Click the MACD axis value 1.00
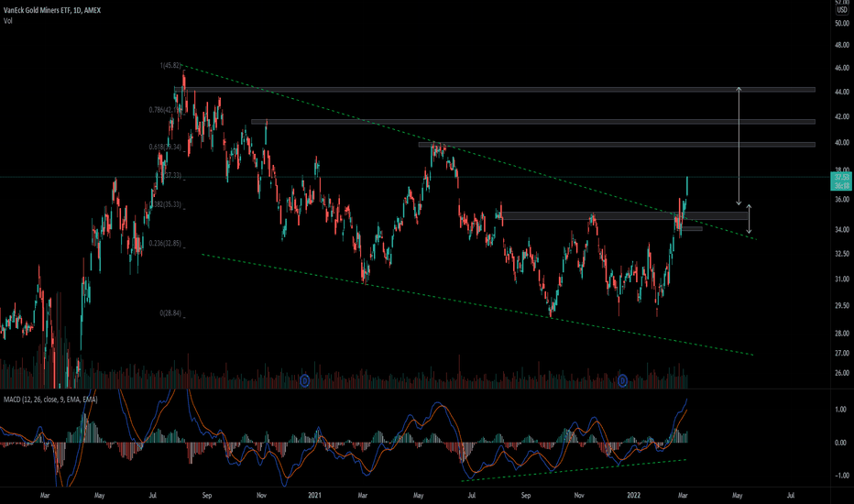The image size is (854, 504). pos(841,410)
